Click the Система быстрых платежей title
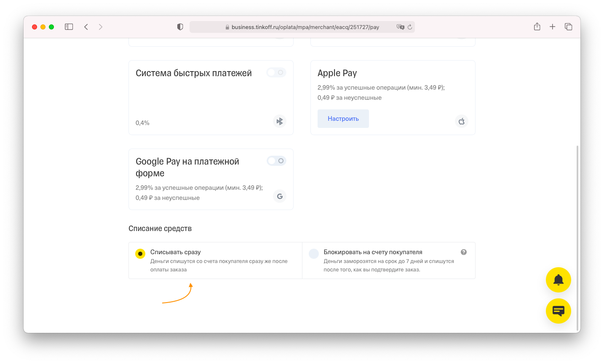 click(194, 73)
